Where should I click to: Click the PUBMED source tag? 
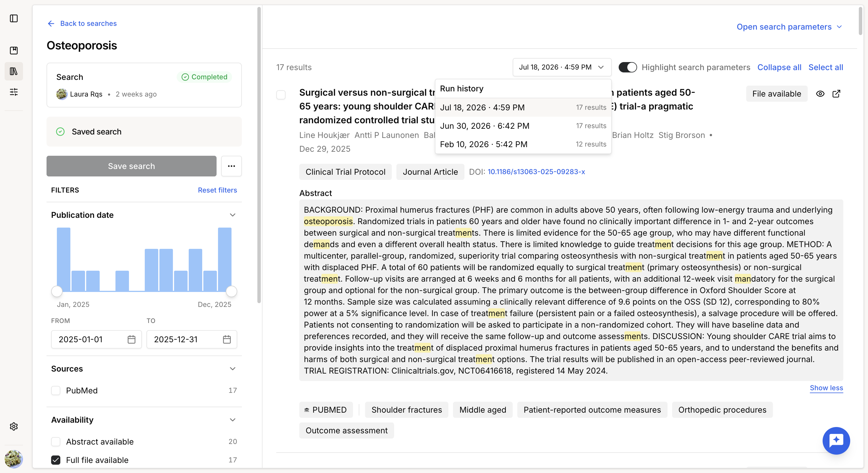tap(326, 410)
